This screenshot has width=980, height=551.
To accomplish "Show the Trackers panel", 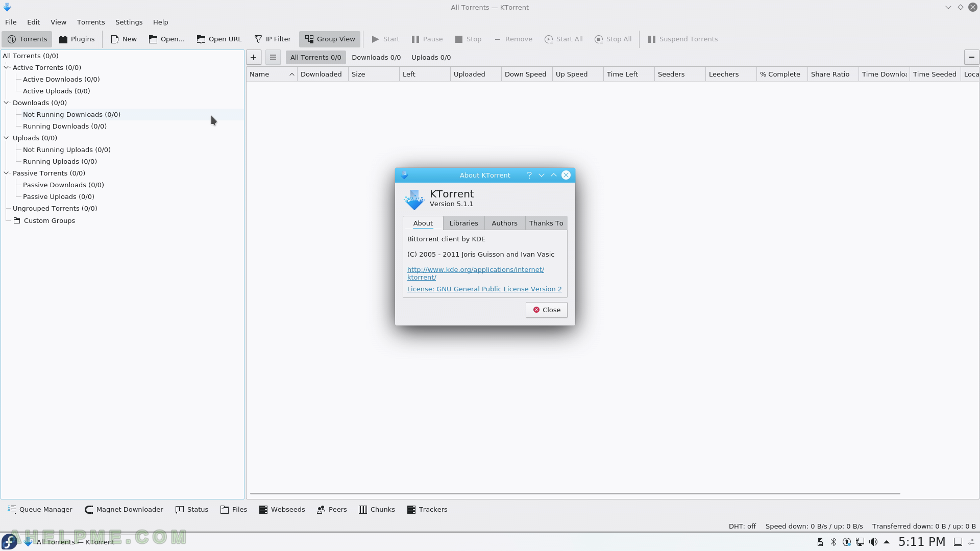I will click(x=427, y=510).
